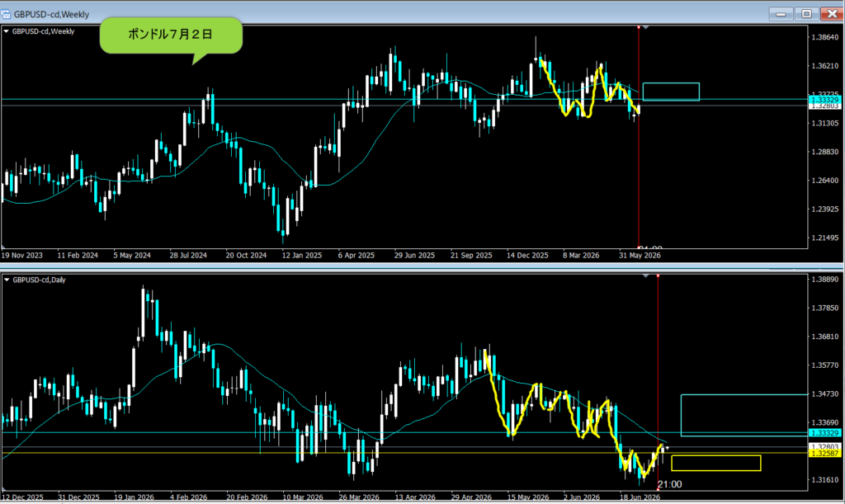Click the gray chart shift triangle on the Weekly chart
845x504 pixels.
(x=645, y=27)
